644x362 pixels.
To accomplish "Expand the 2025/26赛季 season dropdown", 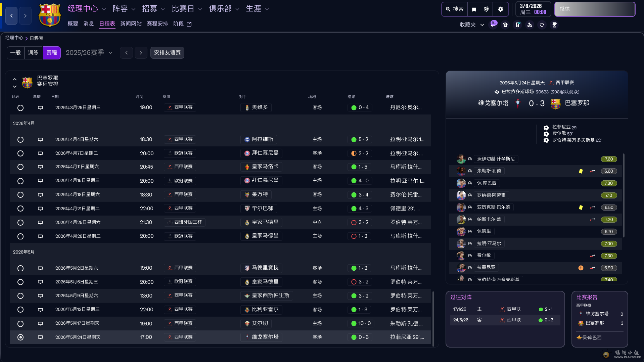I will pos(89,53).
